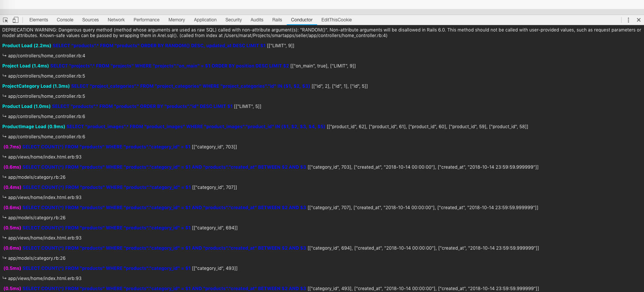Click the Product Load (2.2ms) query label

(x=27, y=46)
